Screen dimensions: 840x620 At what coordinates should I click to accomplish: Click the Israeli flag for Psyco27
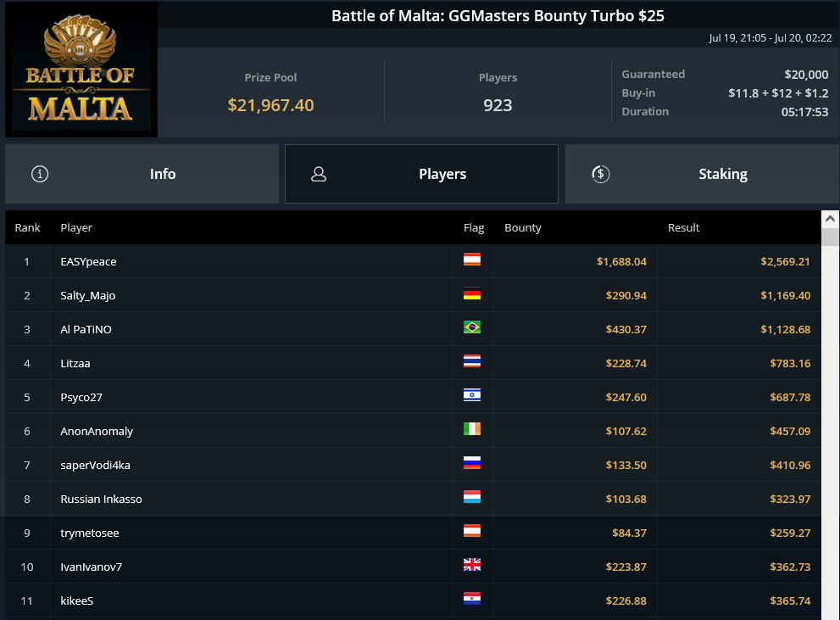(x=472, y=395)
